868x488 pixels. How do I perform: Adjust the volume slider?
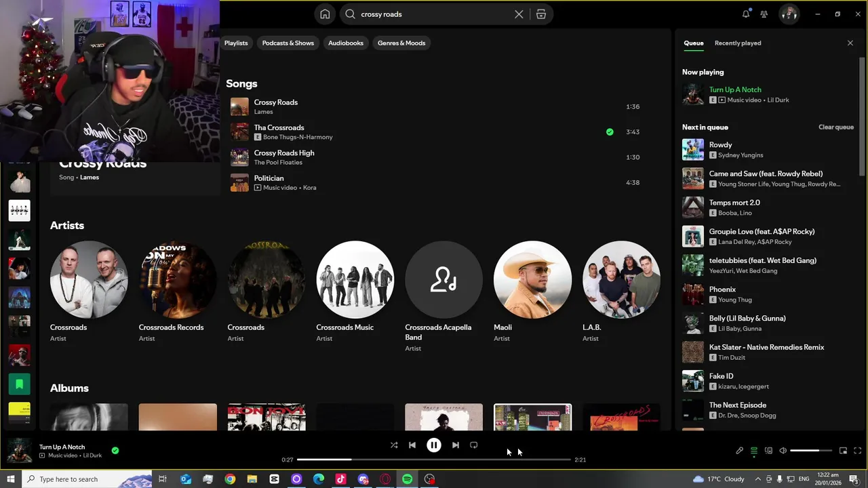coord(811,451)
